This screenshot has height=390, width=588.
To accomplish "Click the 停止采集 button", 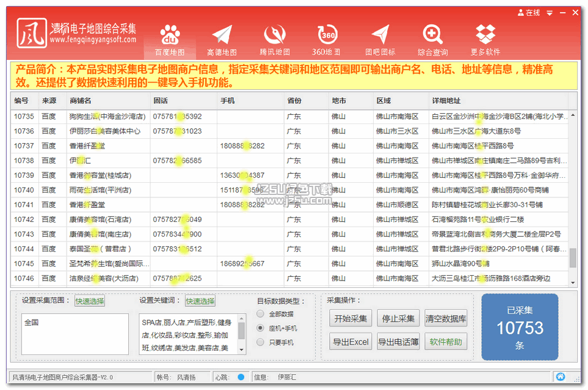I will pos(398,318).
